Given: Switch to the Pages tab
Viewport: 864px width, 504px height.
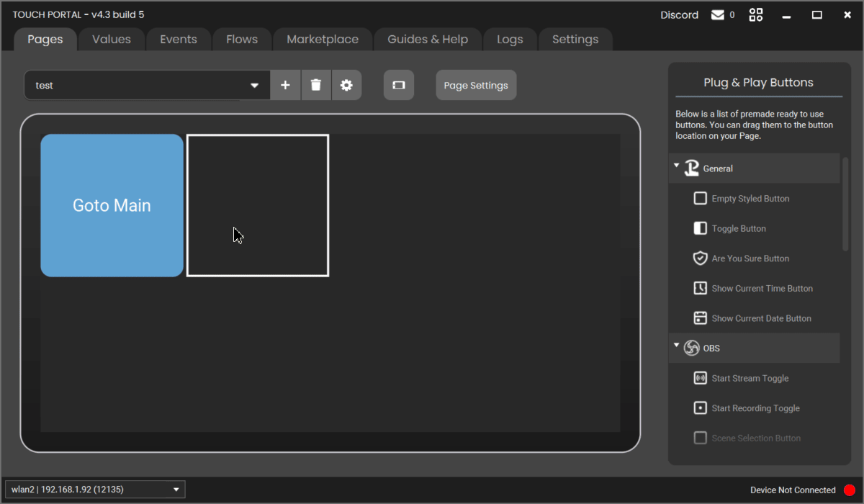Looking at the screenshot, I should point(45,40).
